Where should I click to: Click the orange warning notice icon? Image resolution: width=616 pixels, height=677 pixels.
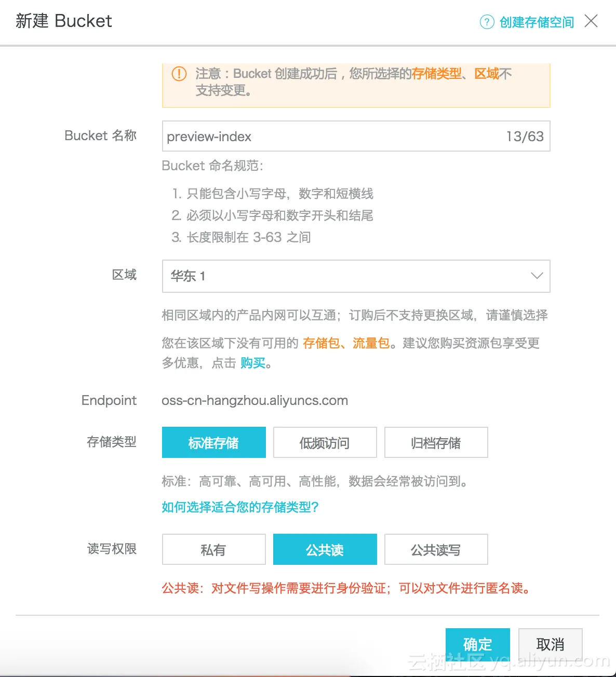[x=179, y=74]
